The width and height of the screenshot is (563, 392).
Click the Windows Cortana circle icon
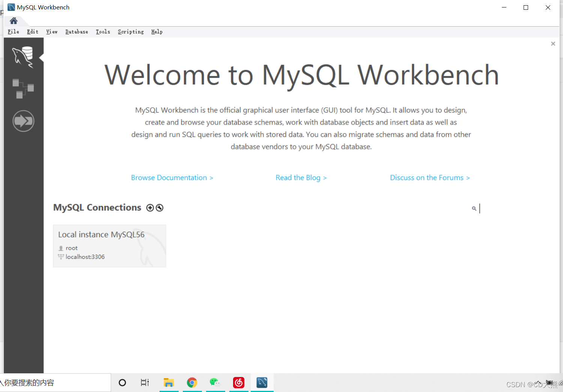(x=122, y=383)
